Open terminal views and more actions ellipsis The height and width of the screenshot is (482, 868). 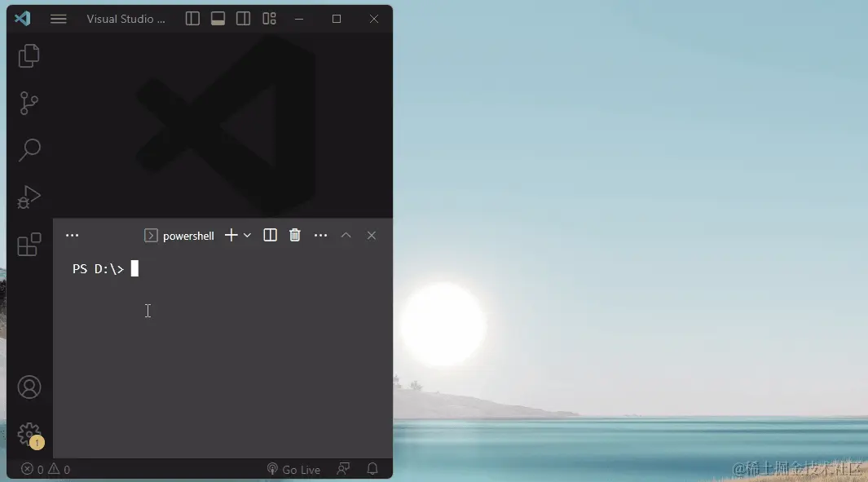click(320, 236)
